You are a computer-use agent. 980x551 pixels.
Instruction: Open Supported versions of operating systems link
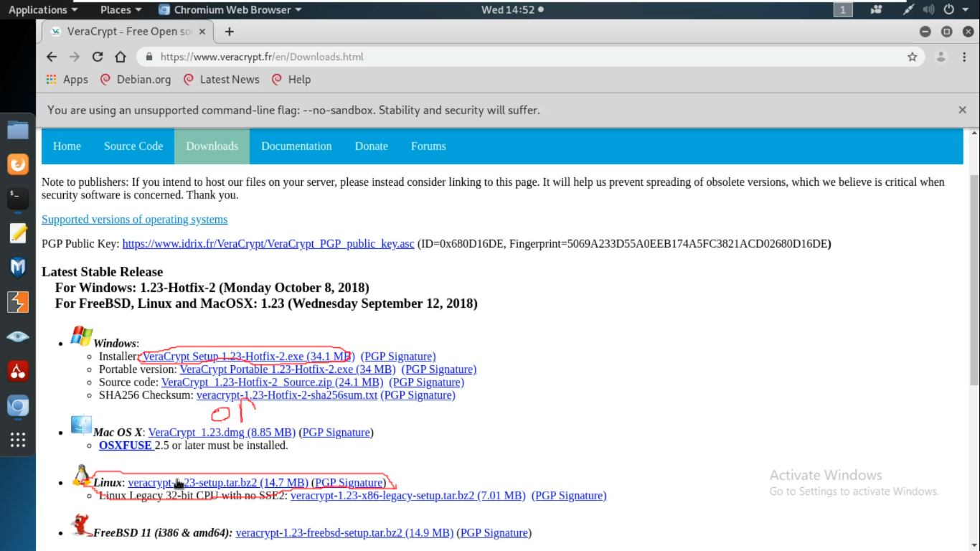[x=134, y=220]
